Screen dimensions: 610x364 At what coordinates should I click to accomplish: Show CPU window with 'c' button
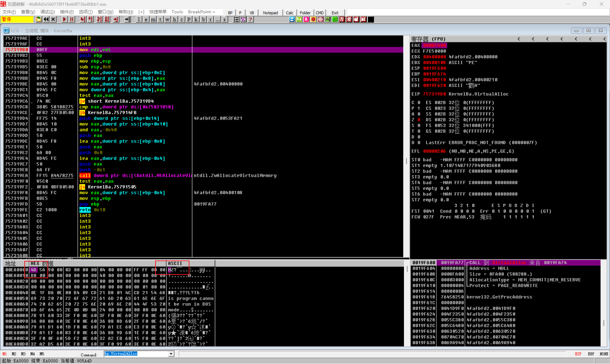pos(182,19)
